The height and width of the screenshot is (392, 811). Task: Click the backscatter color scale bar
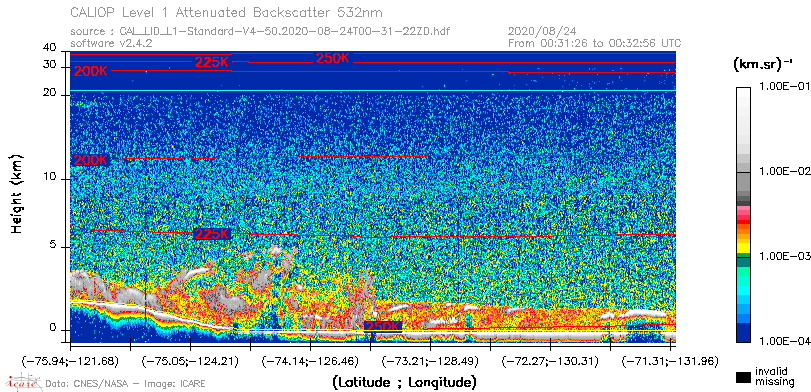coord(743,215)
